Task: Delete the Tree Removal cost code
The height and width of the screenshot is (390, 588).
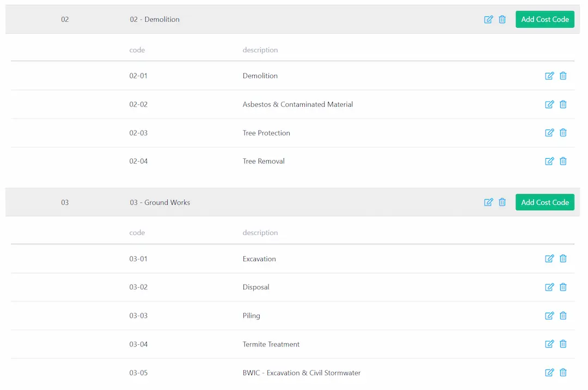Action: [x=563, y=161]
